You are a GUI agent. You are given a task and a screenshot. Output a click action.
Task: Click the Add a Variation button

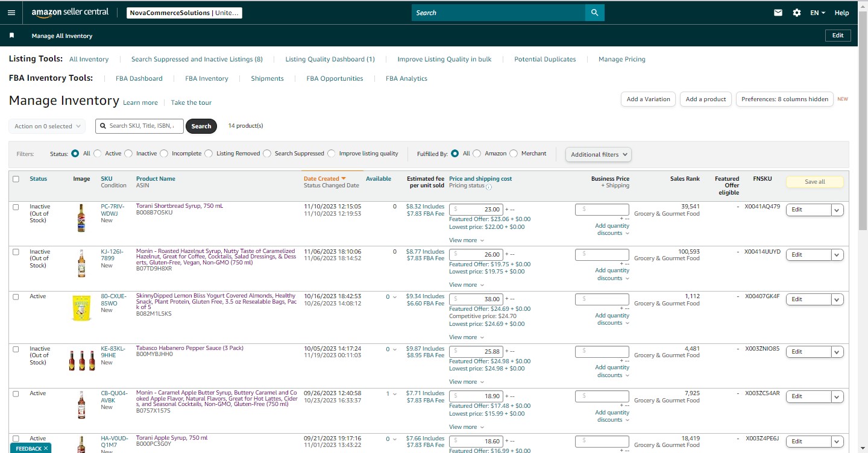click(x=648, y=99)
